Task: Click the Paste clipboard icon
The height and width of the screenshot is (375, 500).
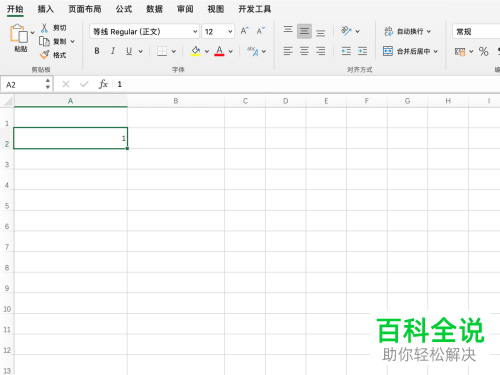Action: tap(19, 33)
